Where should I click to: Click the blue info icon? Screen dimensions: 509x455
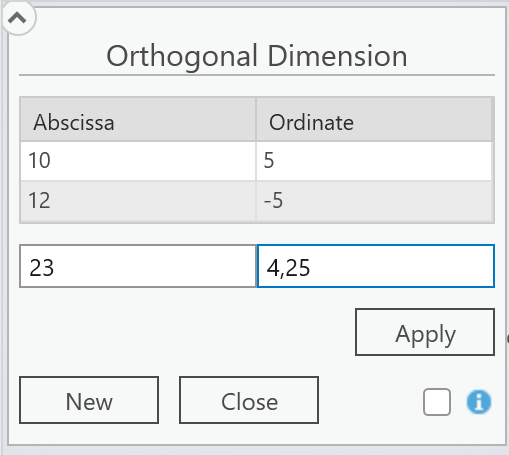pos(479,402)
